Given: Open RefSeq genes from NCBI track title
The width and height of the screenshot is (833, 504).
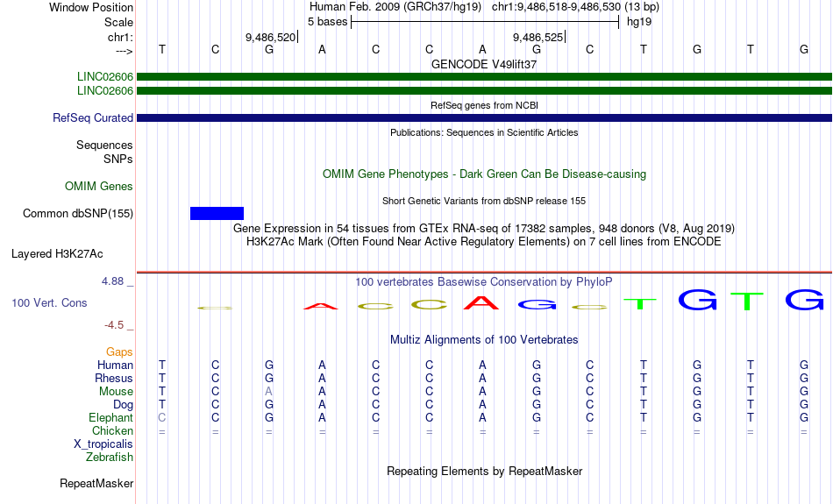Looking at the screenshot, I should point(484,106).
